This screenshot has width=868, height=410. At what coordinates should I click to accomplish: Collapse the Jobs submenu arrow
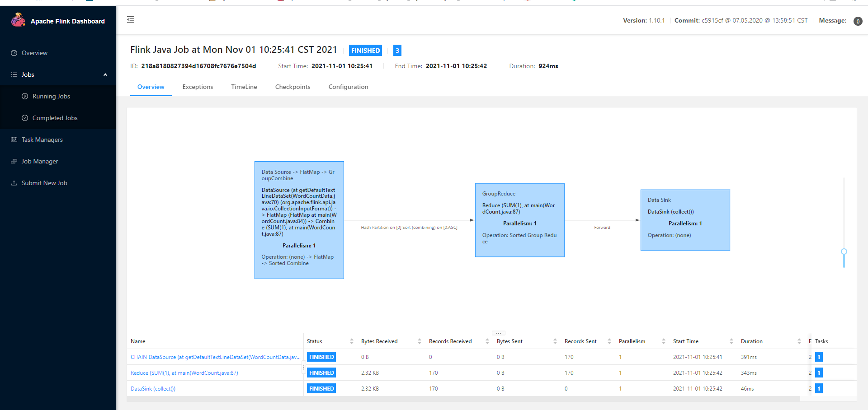105,75
